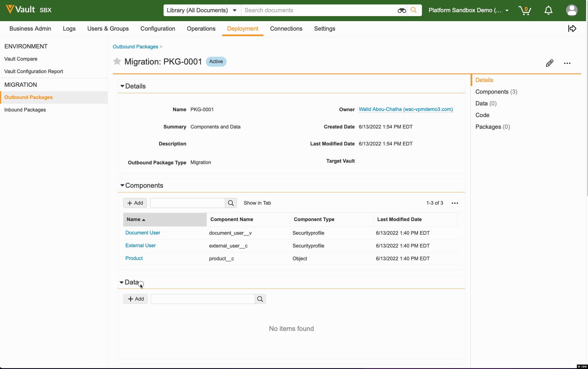Screen dimensions: 588x369
Task: Open Platform Sandbox Demo vault dropdown
Action: (468, 10)
